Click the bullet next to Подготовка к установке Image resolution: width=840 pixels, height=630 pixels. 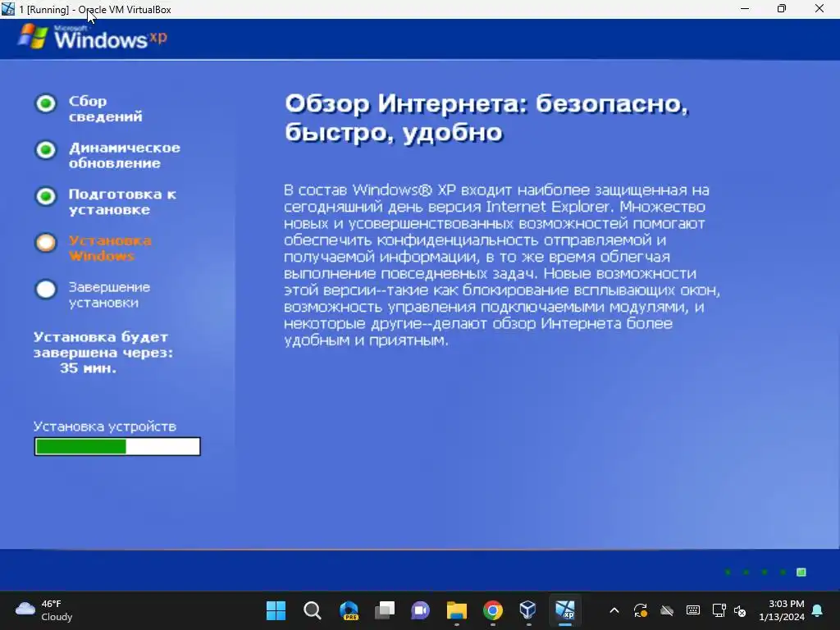[46, 196]
